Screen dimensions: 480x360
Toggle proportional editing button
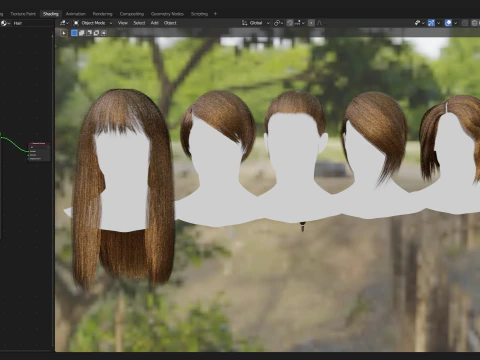(x=311, y=23)
